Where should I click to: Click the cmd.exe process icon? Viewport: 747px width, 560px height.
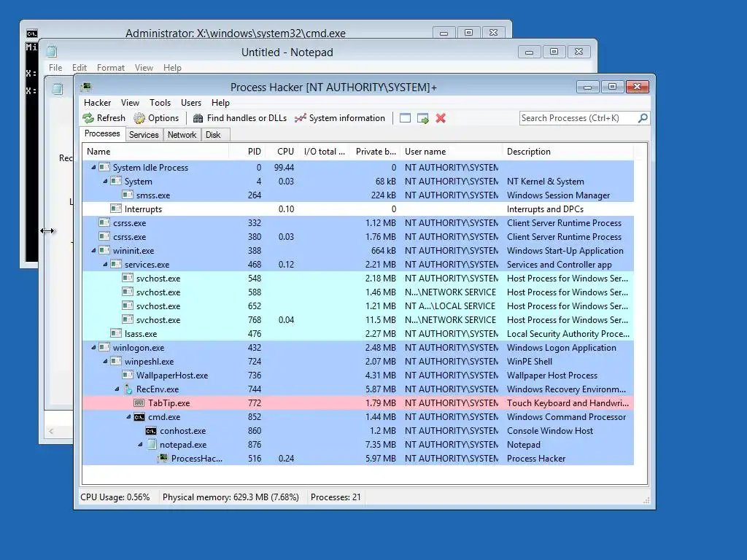point(139,417)
